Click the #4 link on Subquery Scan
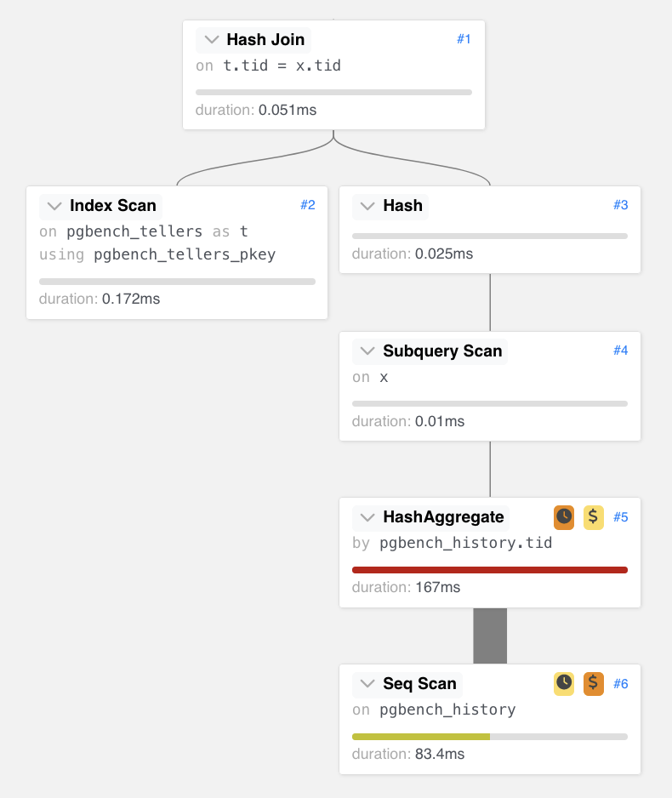672x798 pixels. [x=621, y=351]
